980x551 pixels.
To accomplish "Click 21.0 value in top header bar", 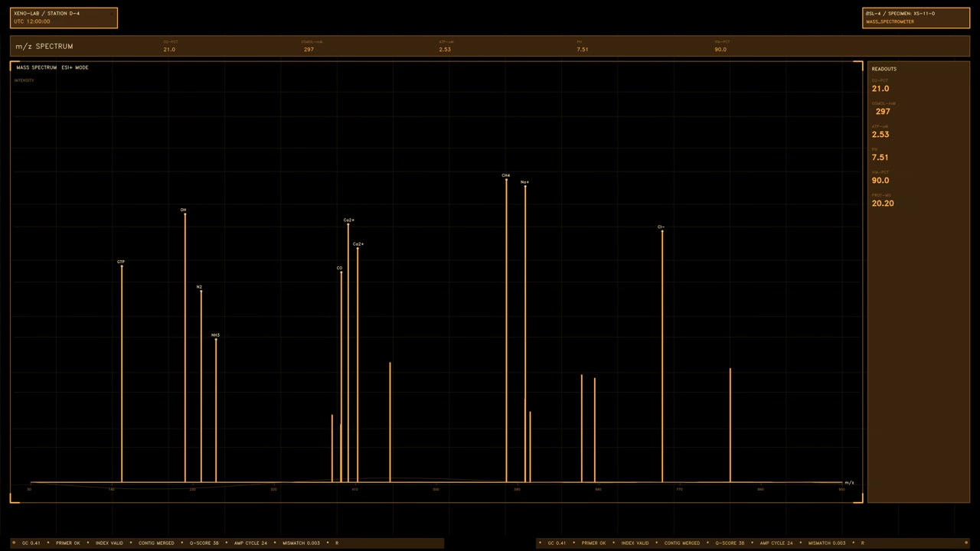I will (x=169, y=49).
